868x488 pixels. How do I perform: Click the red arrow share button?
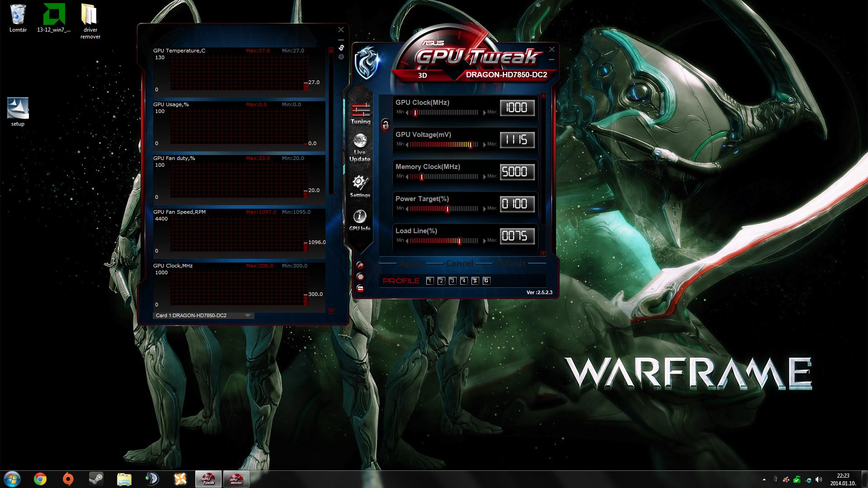[x=360, y=265]
